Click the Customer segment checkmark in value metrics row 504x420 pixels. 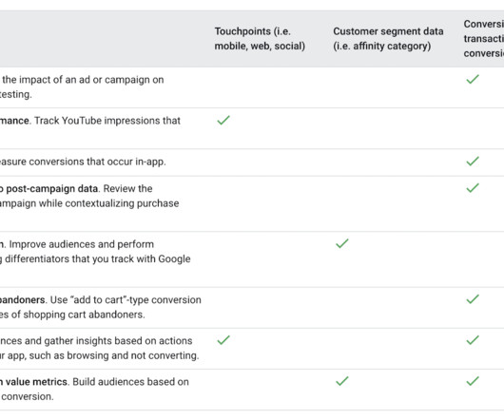tap(342, 381)
